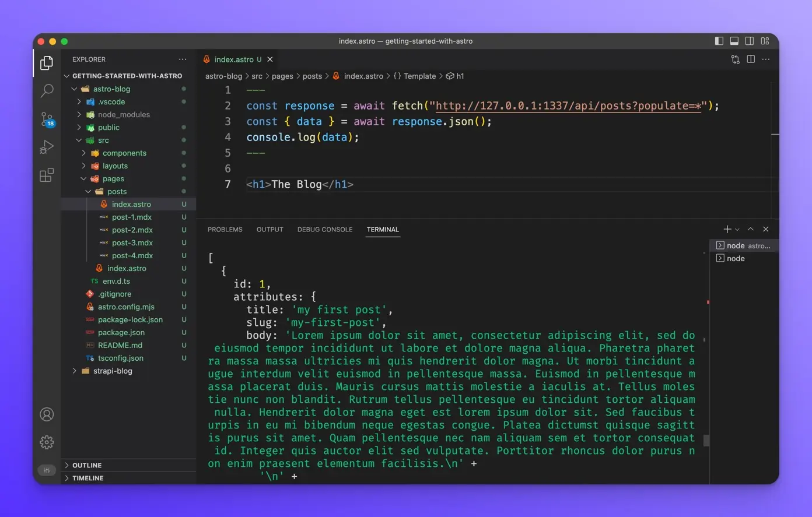Follow the 127.0.0.1:1337 URL in code
This screenshot has width=812, height=517.
568,106
